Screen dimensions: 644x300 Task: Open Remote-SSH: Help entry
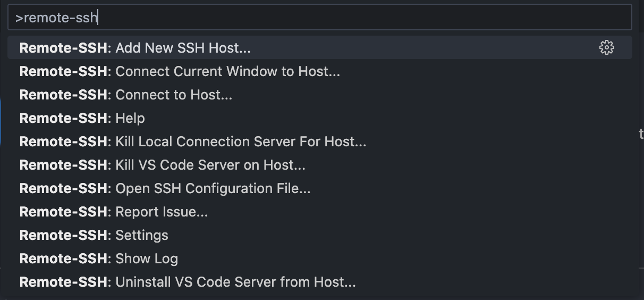coord(319,118)
